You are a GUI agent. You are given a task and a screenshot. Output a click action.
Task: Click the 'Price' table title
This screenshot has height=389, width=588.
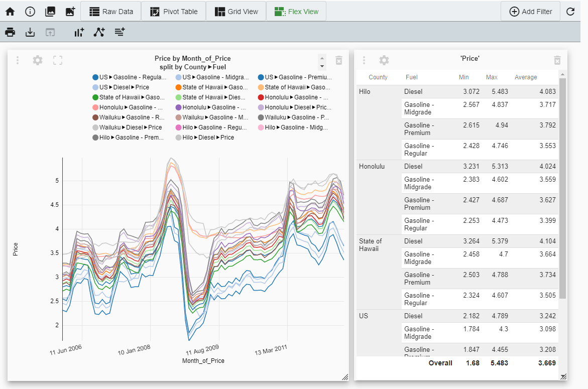point(470,58)
